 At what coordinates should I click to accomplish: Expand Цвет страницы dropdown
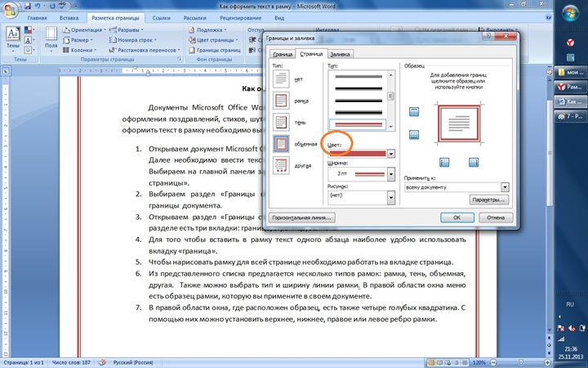(x=213, y=40)
